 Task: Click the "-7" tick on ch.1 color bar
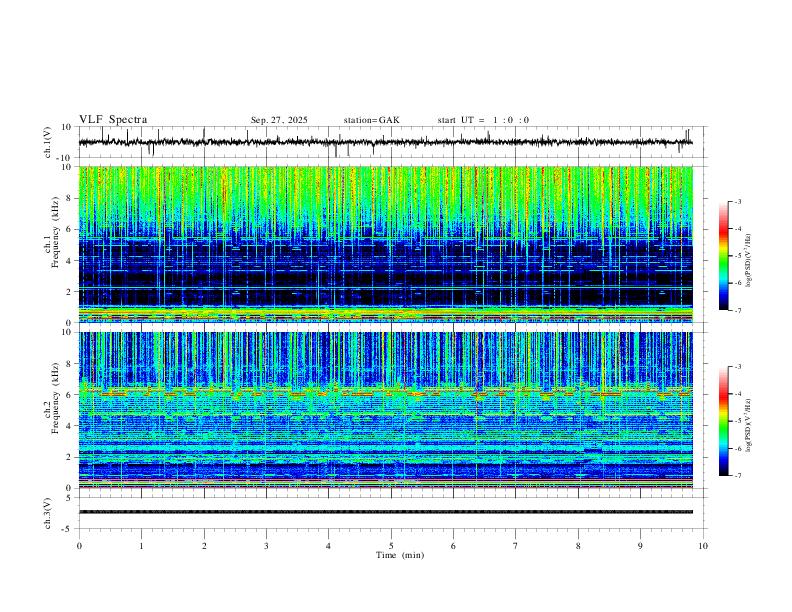coord(738,311)
